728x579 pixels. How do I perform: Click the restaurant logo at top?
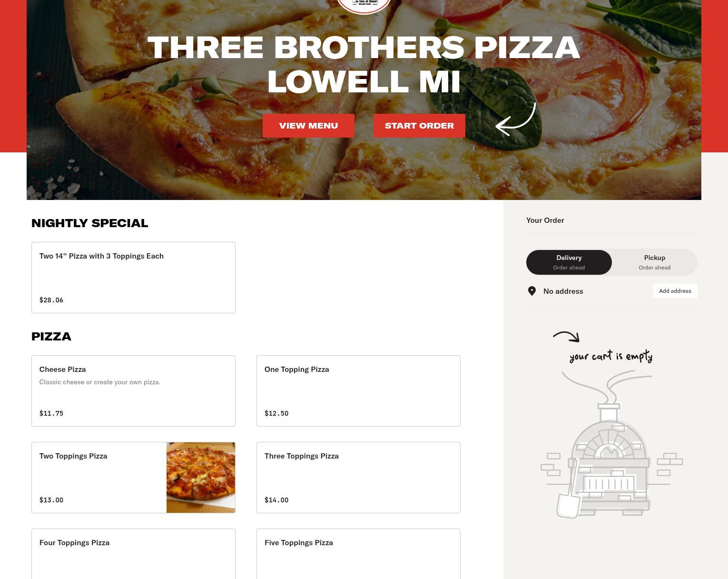pos(364,7)
